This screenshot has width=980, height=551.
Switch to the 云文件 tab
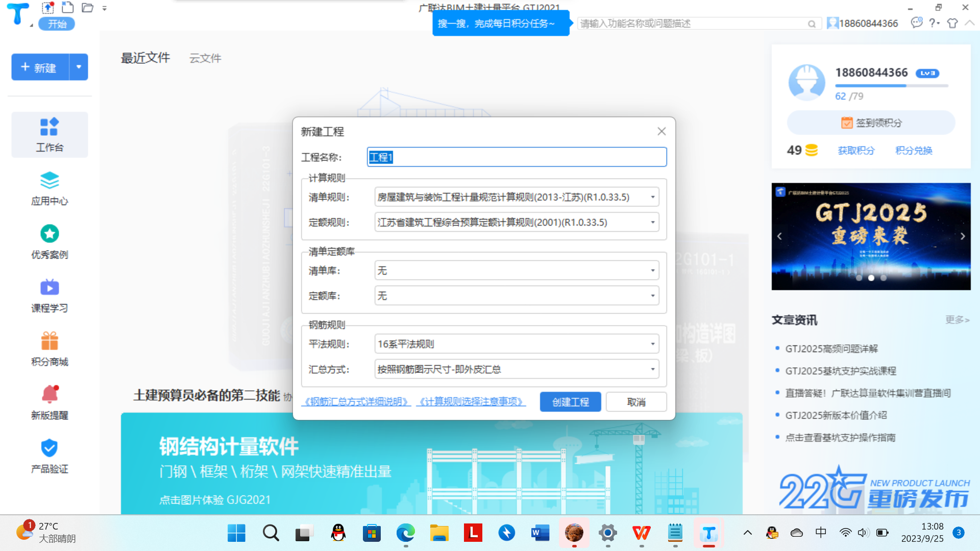pos(205,59)
